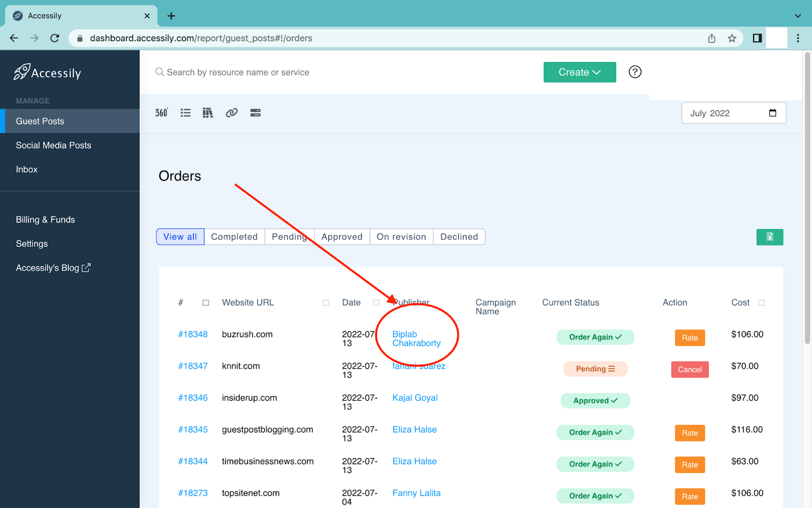
Task: Open publisher Kajal Goyal's profile
Action: (x=415, y=398)
